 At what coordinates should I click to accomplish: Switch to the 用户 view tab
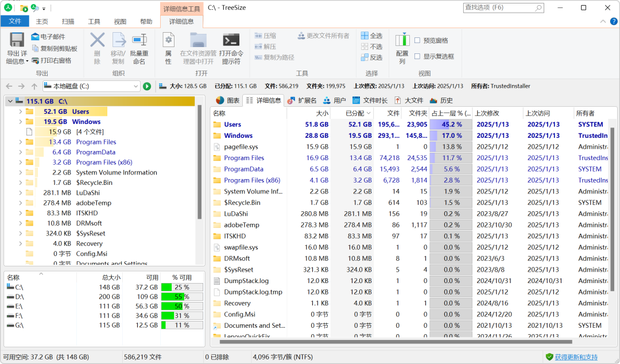(x=335, y=100)
